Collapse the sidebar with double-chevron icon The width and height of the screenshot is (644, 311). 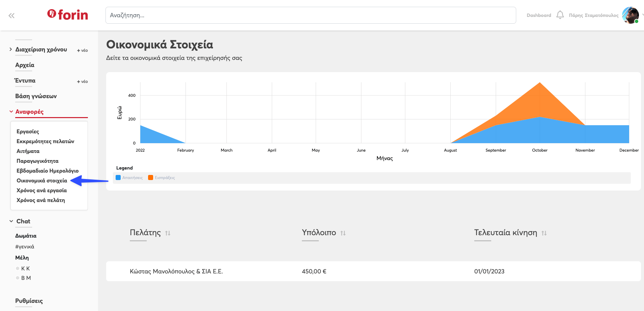[11, 16]
